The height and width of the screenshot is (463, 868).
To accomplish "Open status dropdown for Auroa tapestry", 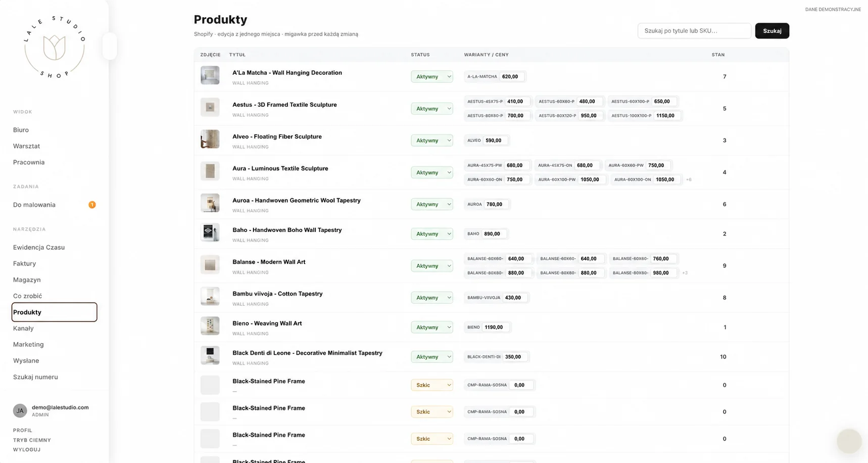I will coord(431,204).
